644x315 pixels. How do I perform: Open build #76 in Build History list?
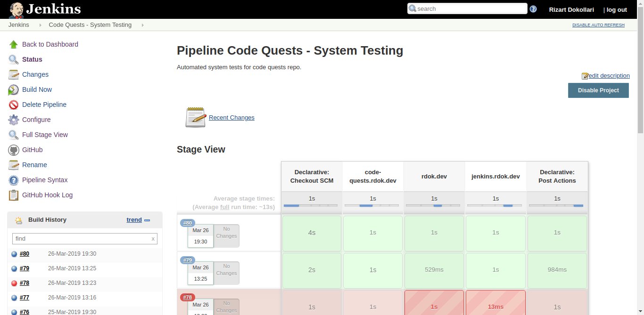point(25,312)
